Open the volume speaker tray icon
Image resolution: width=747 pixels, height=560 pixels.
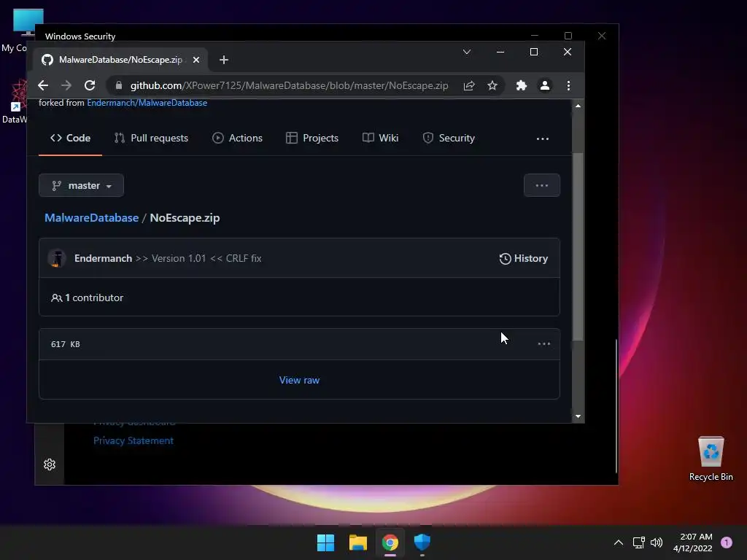click(657, 542)
